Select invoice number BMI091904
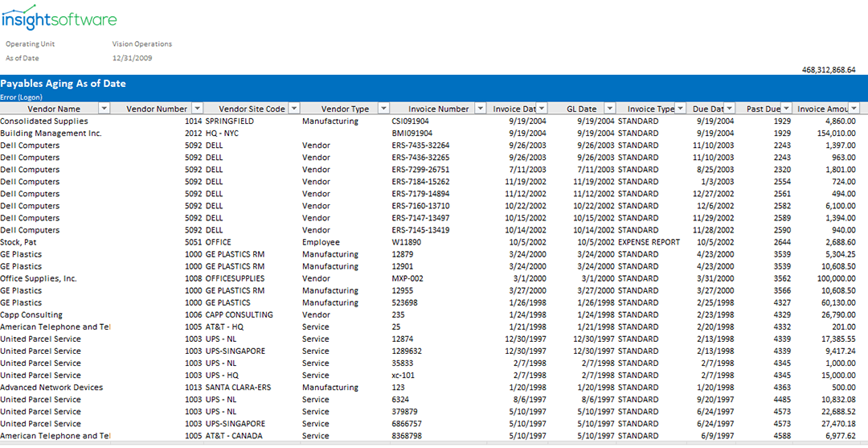The height and width of the screenshot is (448, 868). pyautogui.click(x=411, y=133)
